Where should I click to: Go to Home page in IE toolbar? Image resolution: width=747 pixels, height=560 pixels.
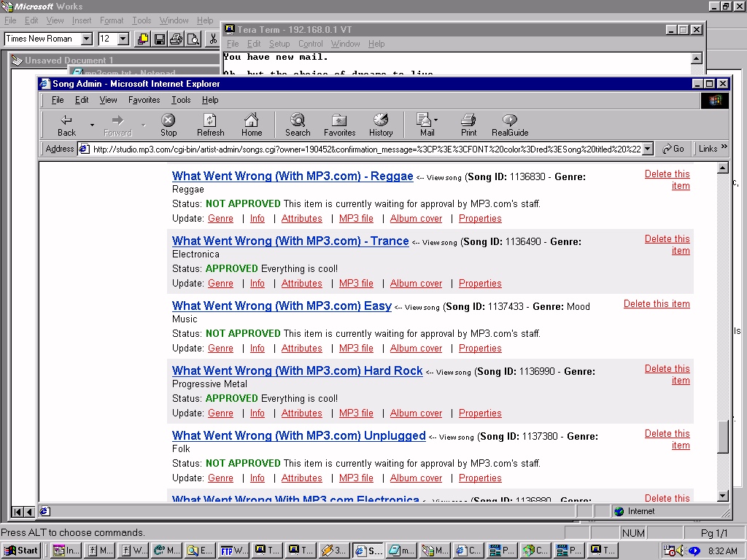252,125
